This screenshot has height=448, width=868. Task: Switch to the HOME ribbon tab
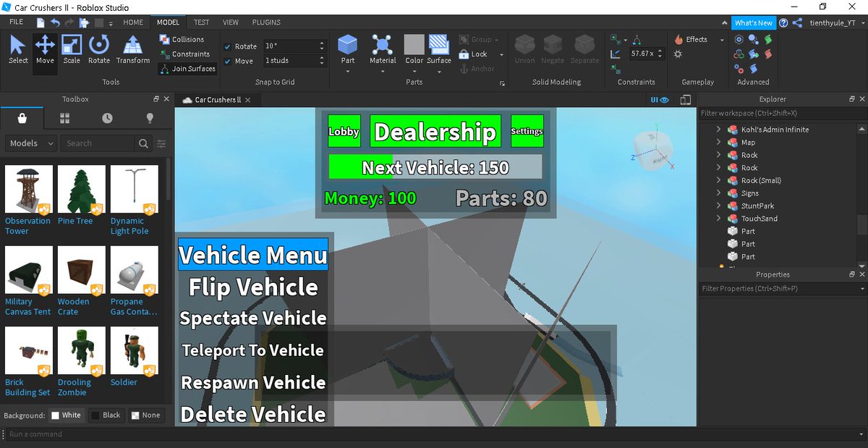click(x=133, y=22)
